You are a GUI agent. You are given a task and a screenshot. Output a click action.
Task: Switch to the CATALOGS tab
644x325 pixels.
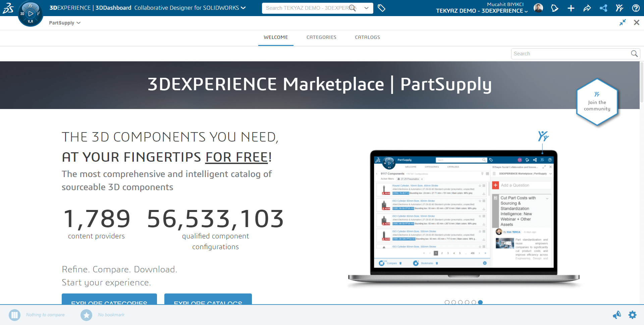(x=368, y=37)
